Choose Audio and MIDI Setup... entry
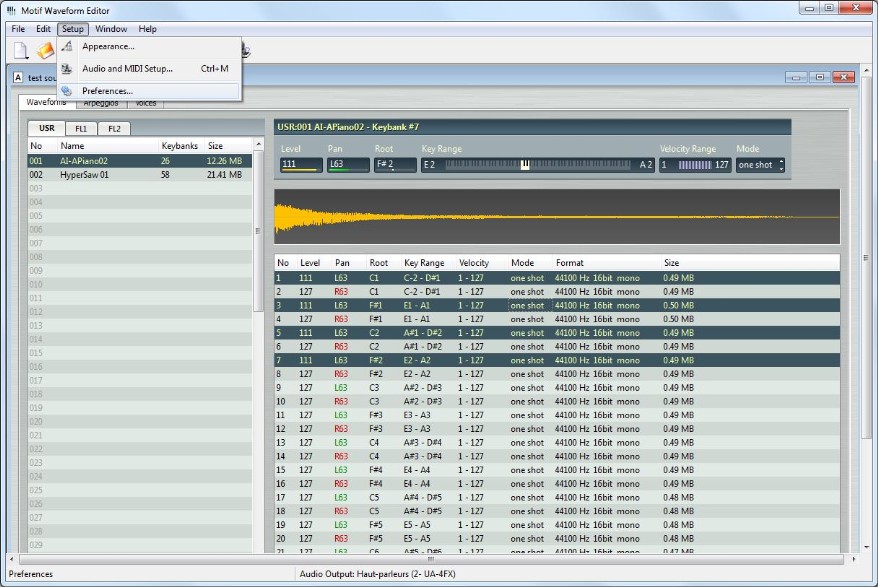878x587 pixels. coord(150,69)
